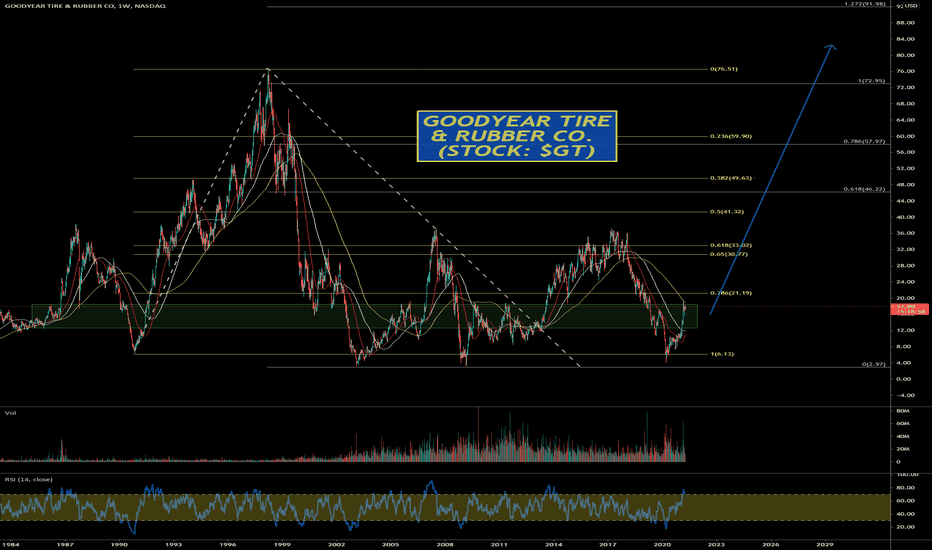
Task: Click 32.00 on the price axis
Action: point(905,249)
